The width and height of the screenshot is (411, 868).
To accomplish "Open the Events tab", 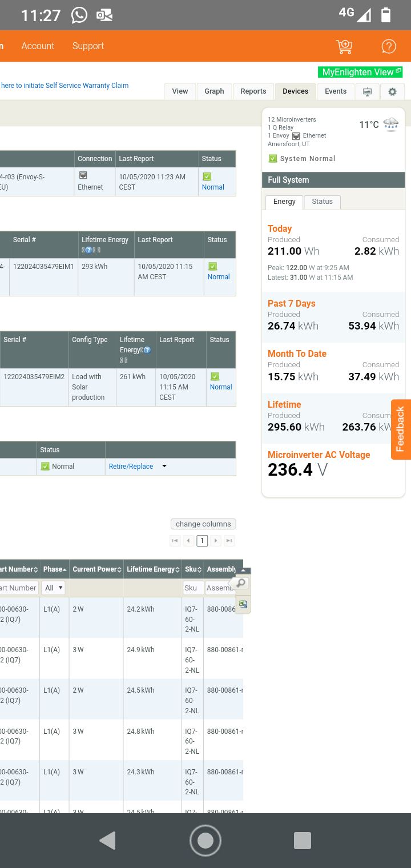I will pyautogui.click(x=336, y=91).
